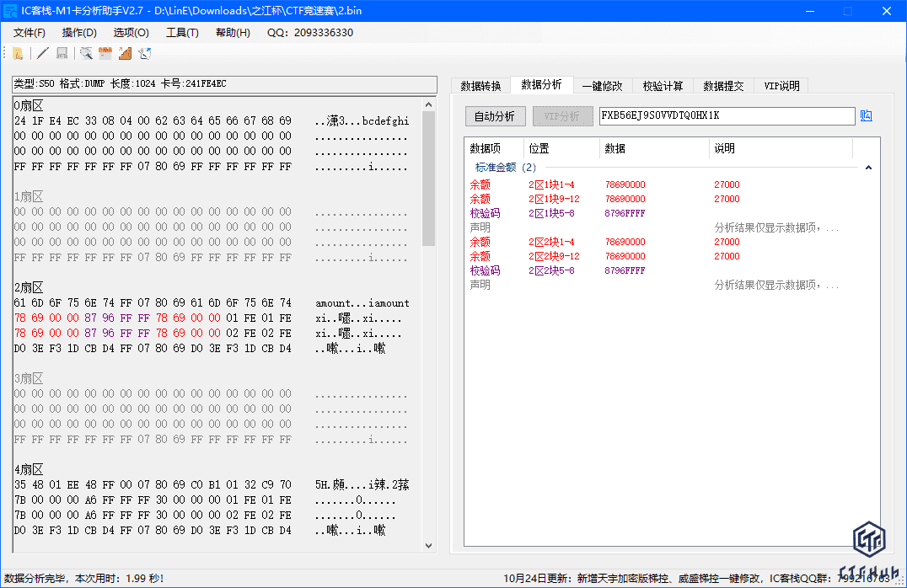Click the pencil edit icon in toolbar
Screen dimensions: 907x588
[x=42, y=53]
